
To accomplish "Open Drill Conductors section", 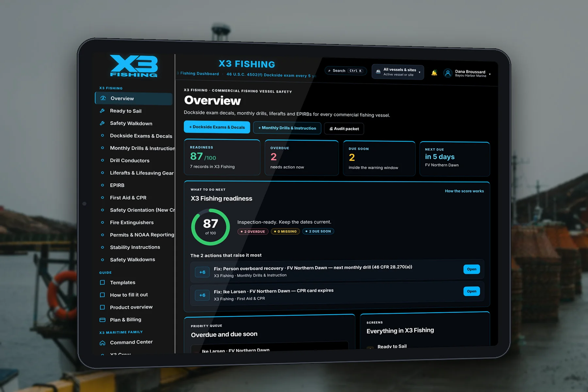I will (130, 160).
